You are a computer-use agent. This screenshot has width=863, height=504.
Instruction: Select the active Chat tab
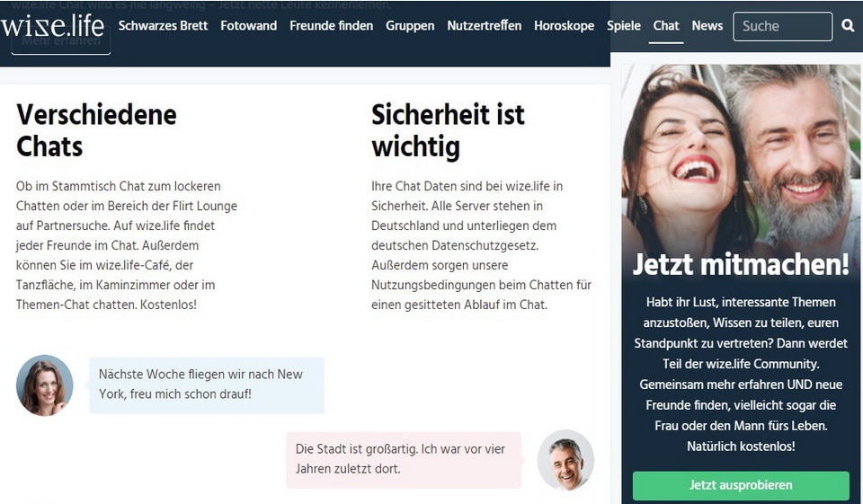666,26
